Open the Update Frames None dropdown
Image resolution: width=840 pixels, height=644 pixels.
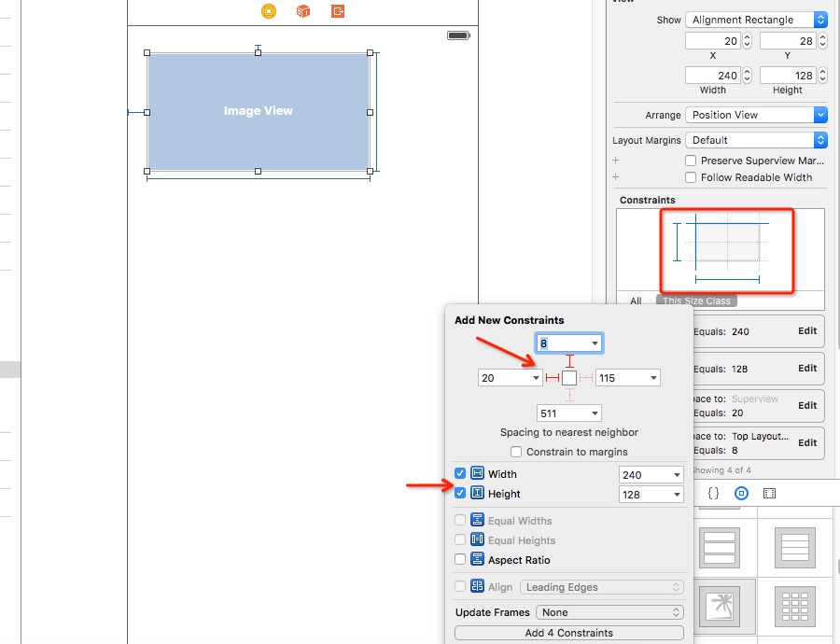[x=609, y=612]
